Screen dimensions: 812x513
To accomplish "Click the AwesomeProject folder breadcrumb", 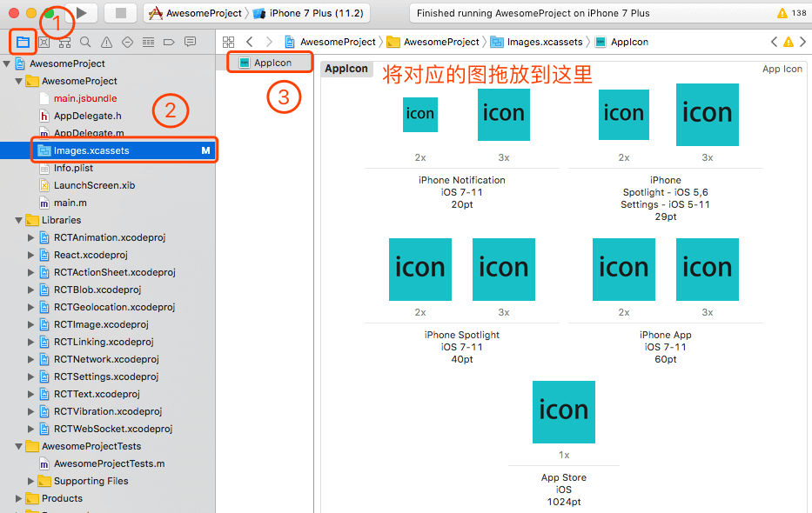I will [434, 42].
